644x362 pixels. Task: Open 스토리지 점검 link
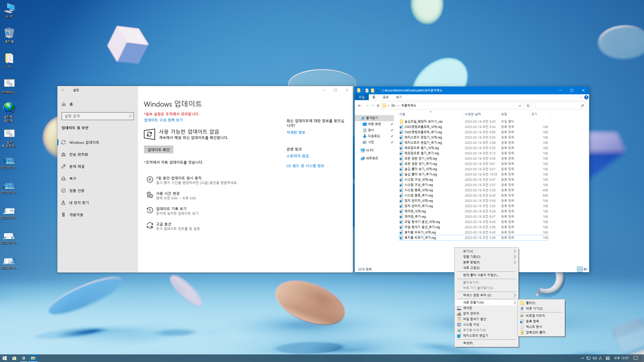(x=298, y=156)
